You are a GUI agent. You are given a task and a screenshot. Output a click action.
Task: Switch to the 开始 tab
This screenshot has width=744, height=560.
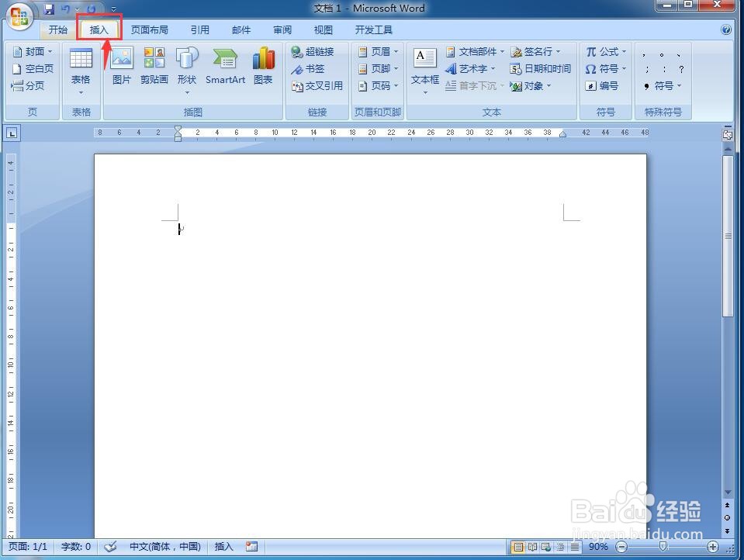pyautogui.click(x=58, y=30)
